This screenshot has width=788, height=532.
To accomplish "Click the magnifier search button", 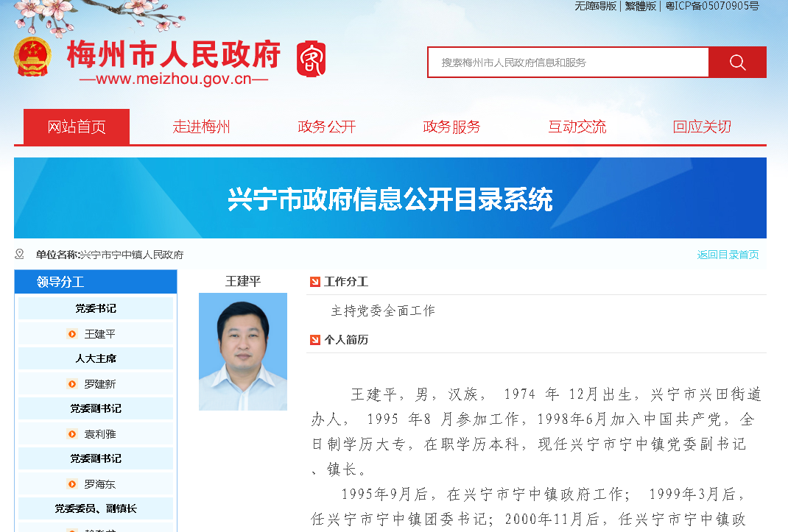I will [x=737, y=63].
